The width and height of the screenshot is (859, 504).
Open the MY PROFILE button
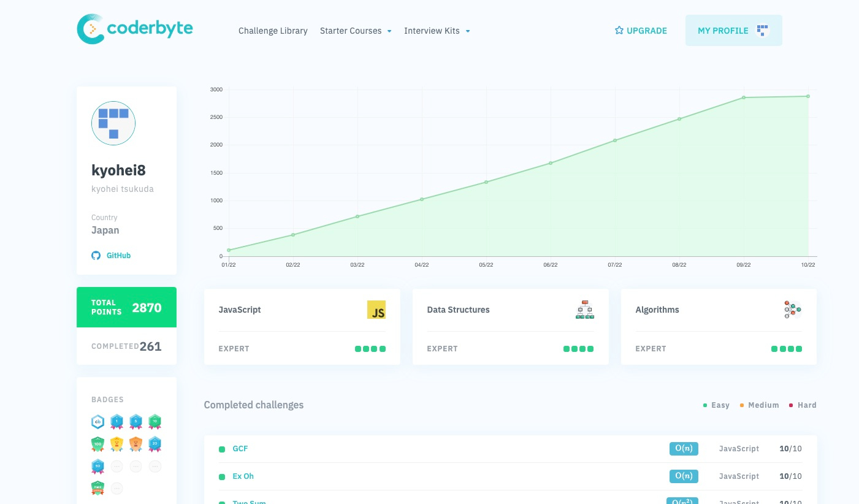734,31
